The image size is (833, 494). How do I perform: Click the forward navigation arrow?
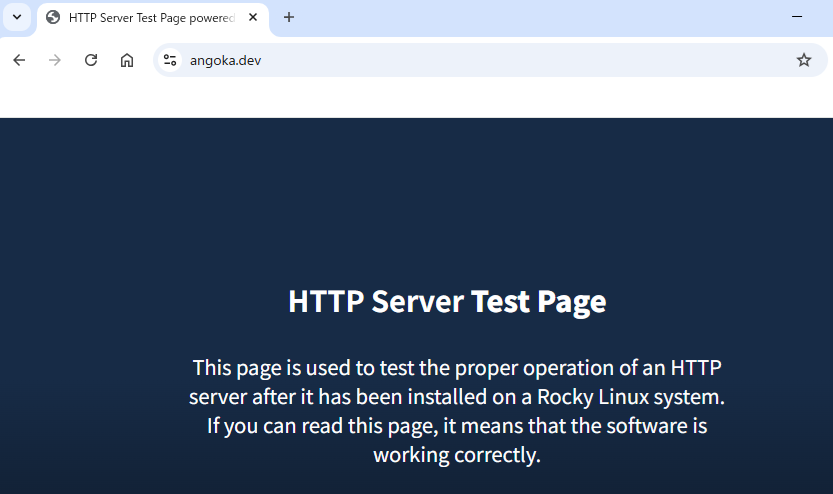pos(55,60)
